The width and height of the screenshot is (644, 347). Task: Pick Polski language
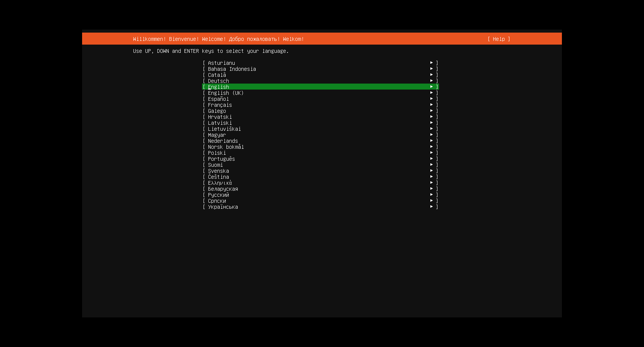point(321,153)
